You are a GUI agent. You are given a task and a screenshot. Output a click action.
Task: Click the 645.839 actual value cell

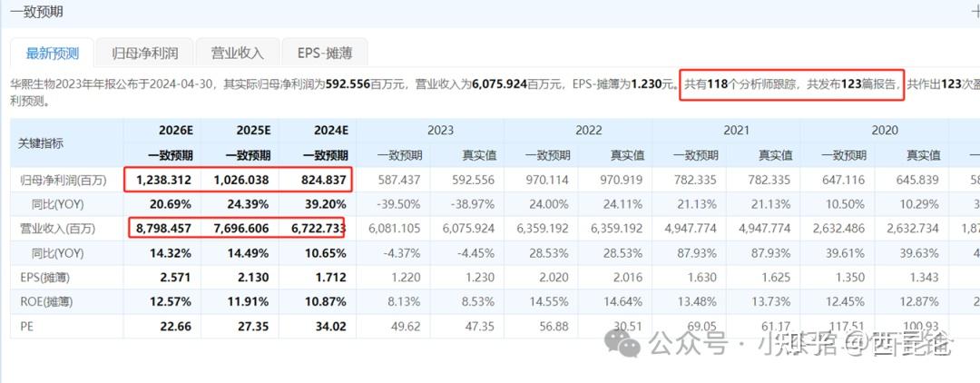[916, 180]
